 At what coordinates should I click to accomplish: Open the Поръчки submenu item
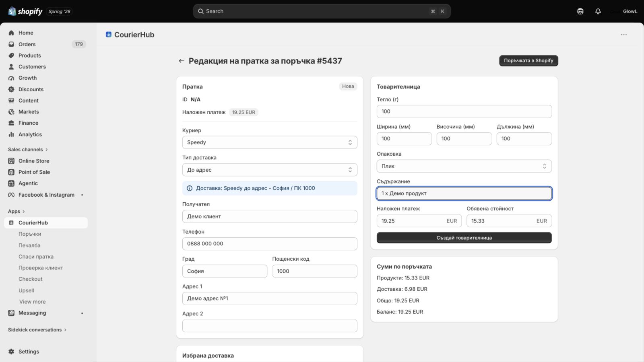(x=30, y=234)
